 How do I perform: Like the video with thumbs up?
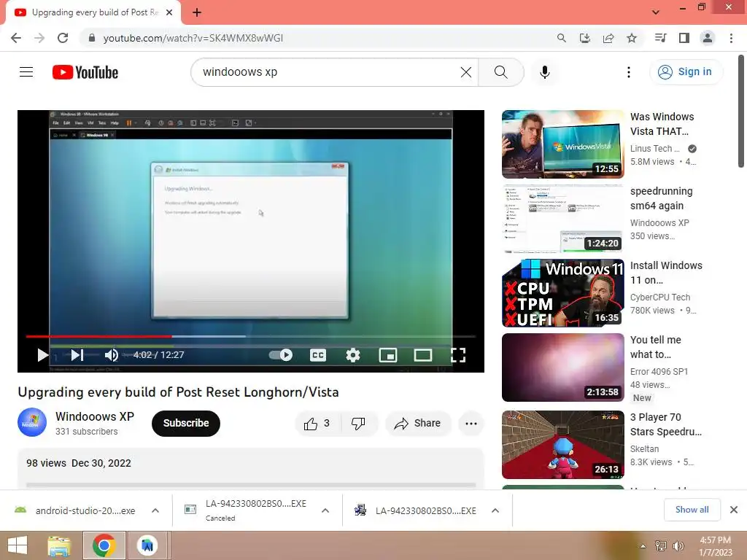[317, 424]
